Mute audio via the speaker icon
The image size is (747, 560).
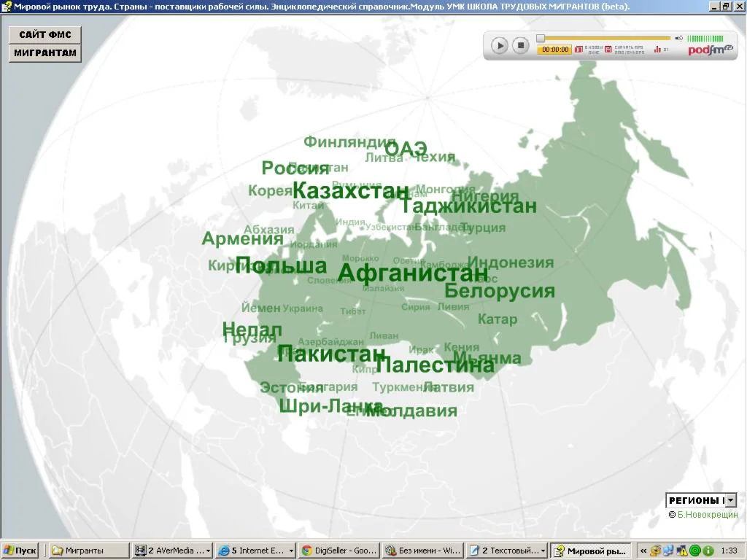click(679, 38)
